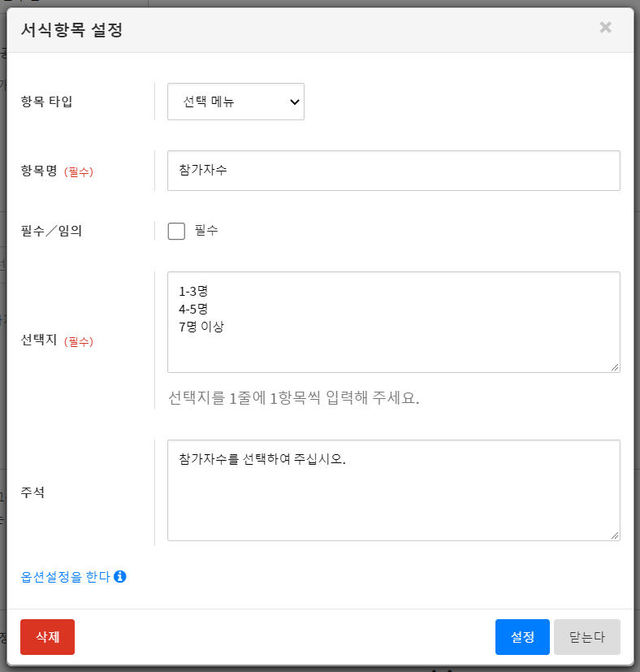The width and height of the screenshot is (640, 672).
Task: Click the 참가자수를 선택하여 주십시오 text
Action: point(262,459)
